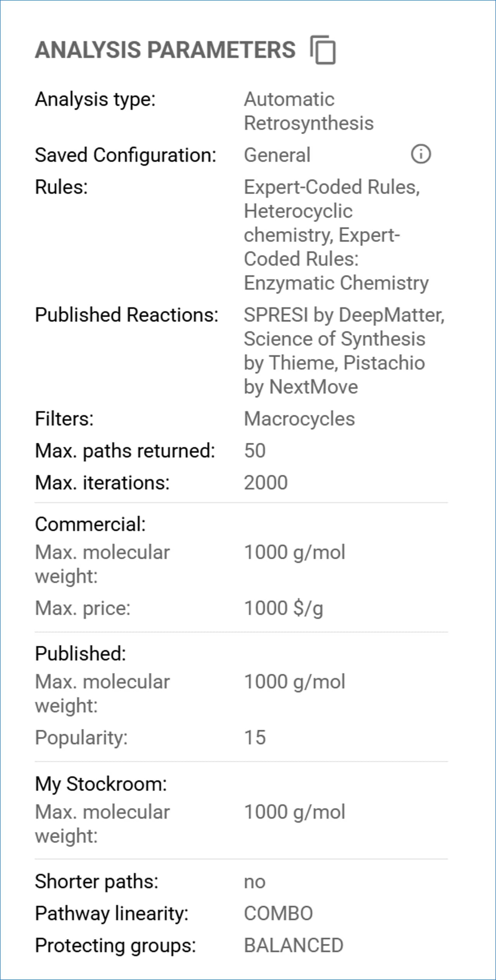This screenshot has height=980, width=496.
Task: Click the Published section label
Action: click(x=81, y=653)
